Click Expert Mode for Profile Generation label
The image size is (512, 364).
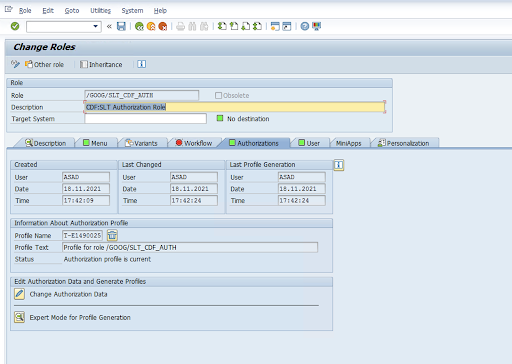[x=80, y=317]
